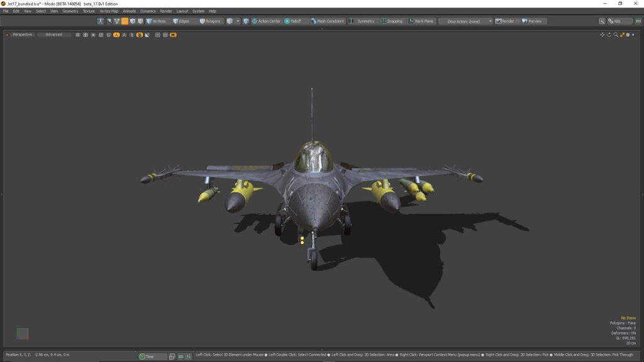Image resolution: width=644 pixels, height=362 pixels.
Task: Open viewport settings gear
Action: click(x=628, y=35)
